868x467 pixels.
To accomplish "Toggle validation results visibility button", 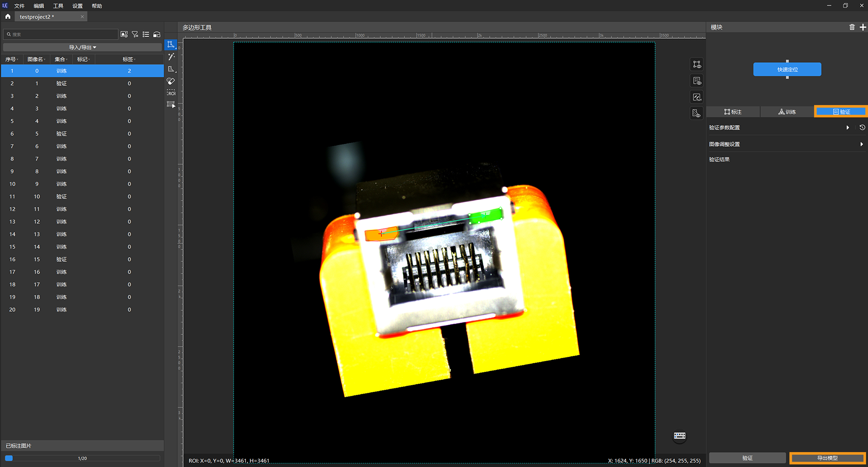I will (x=697, y=81).
